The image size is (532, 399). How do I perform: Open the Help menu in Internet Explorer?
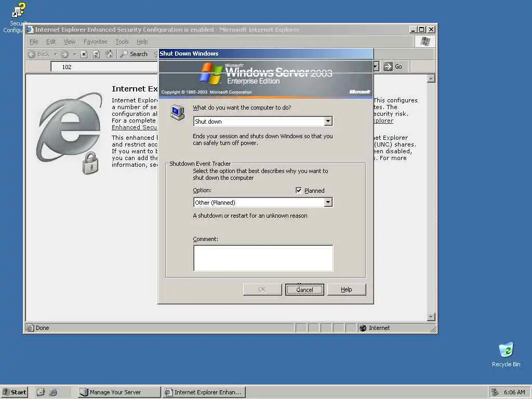coord(142,42)
